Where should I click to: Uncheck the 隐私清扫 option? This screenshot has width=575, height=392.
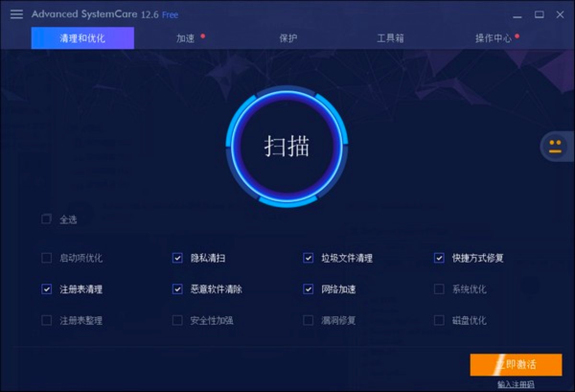tap(177, 258)
